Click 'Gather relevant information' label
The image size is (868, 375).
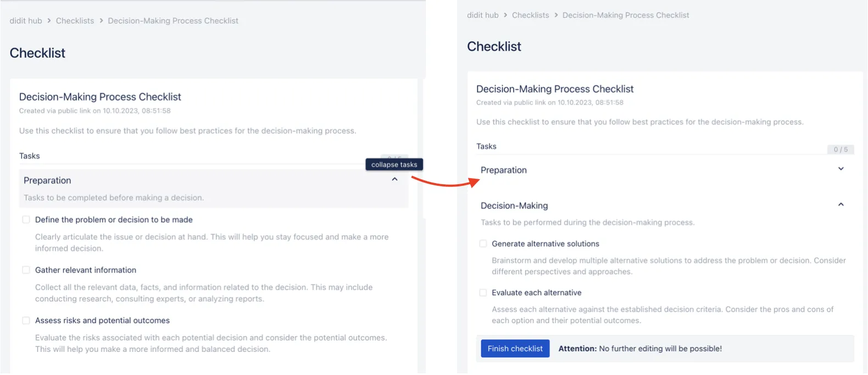pyautogui.click(x=86, y=270)
